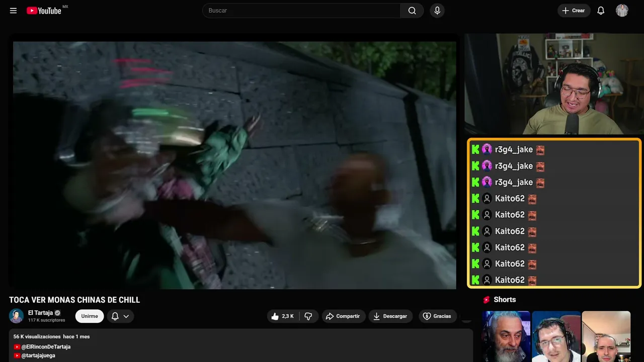
Task: Open the @tartajajuega channel link
Action: coord(38,355)
